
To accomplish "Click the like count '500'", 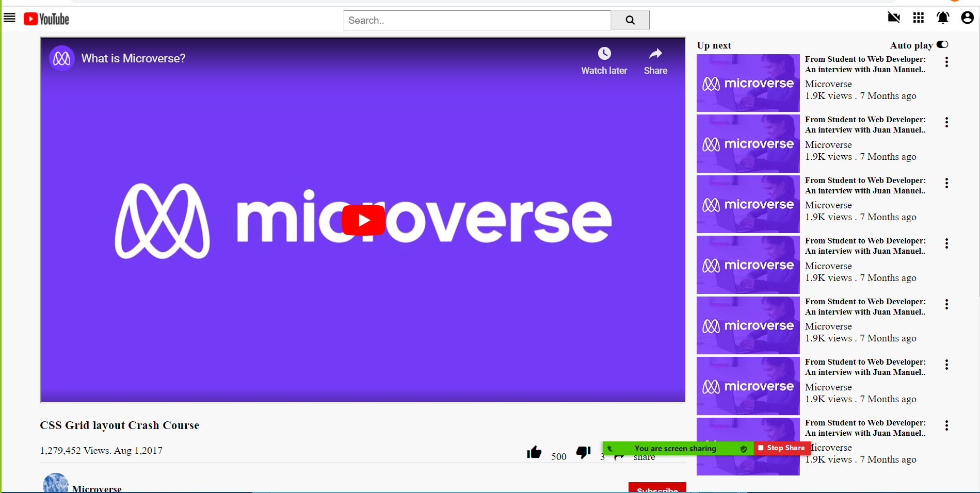I will click(x=558, y=457).
